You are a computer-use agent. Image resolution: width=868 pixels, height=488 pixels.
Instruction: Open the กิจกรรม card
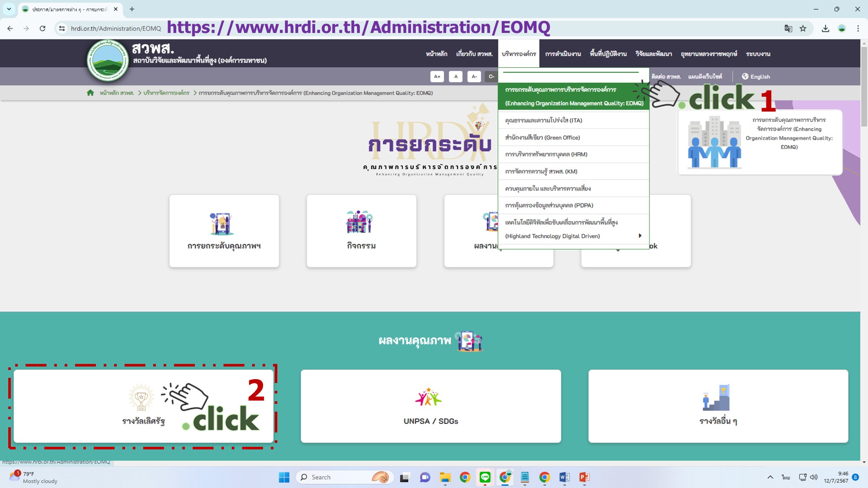(x=362, y=231)
